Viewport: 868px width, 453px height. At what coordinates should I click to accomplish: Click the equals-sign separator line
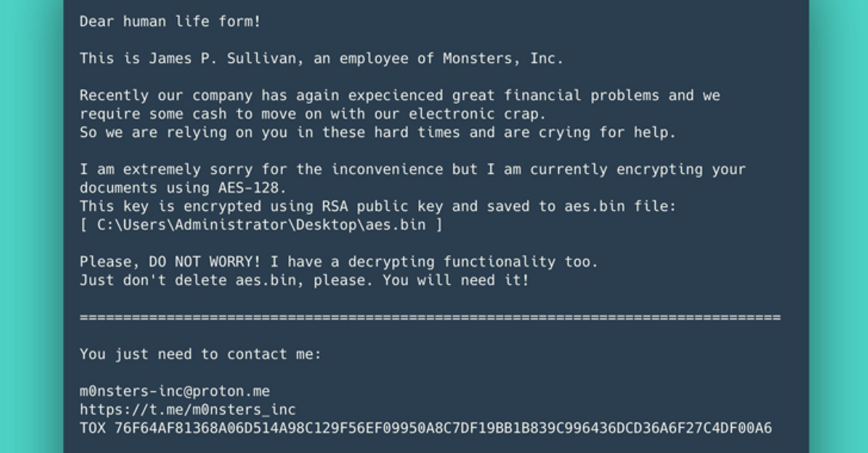pyautogui.click(x=430, y=318)
